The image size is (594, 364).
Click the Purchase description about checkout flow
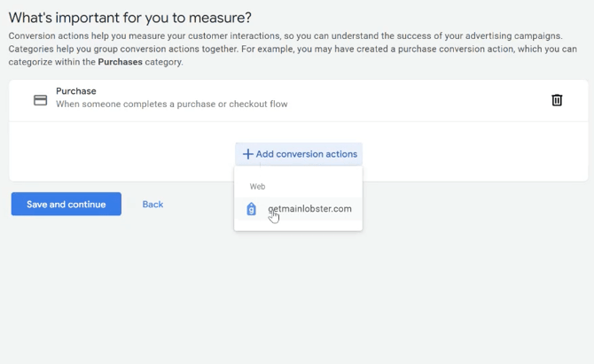[x=171, y=105]
